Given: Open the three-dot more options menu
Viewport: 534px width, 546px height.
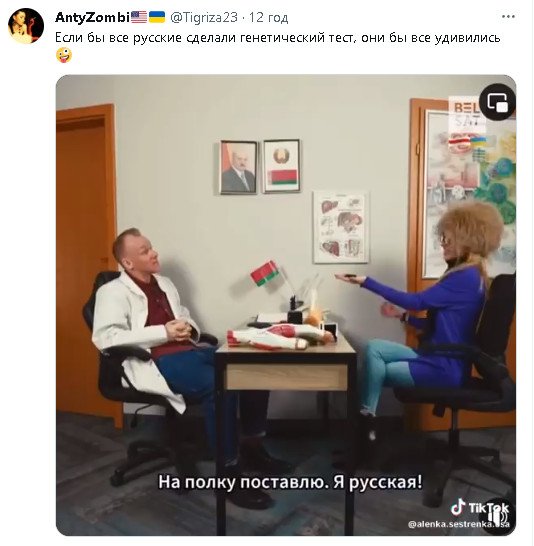Looking at the screenshot, I should pyautogui.click(x=508, y=16).
